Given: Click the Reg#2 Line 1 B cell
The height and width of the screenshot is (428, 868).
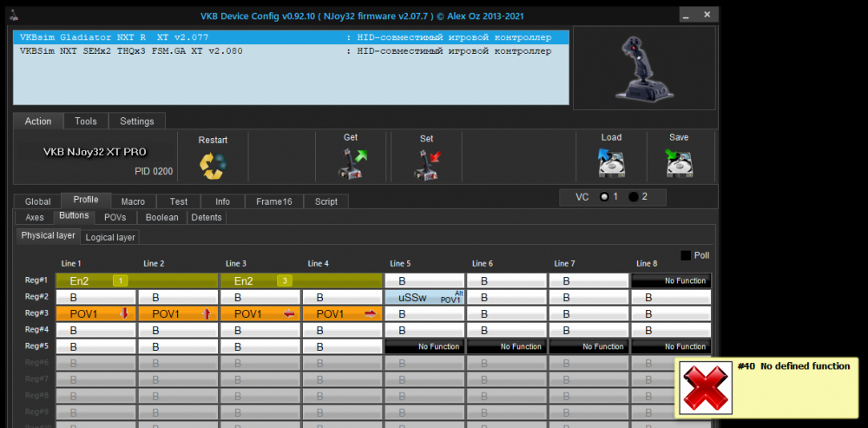Looking at the screenshot, I should (95, 297).
